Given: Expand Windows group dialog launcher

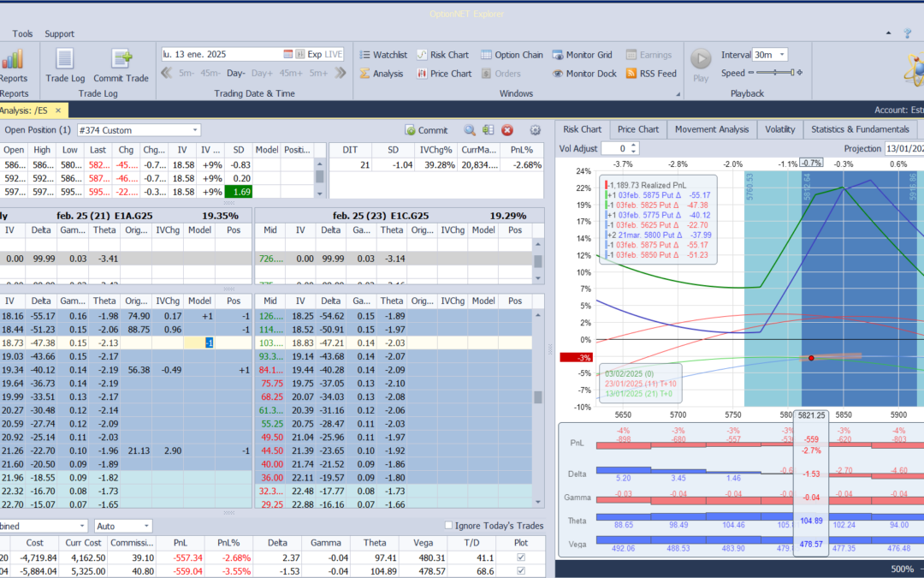Looking at the screenshot, I should pyautogui.click(x=678, y=94).
